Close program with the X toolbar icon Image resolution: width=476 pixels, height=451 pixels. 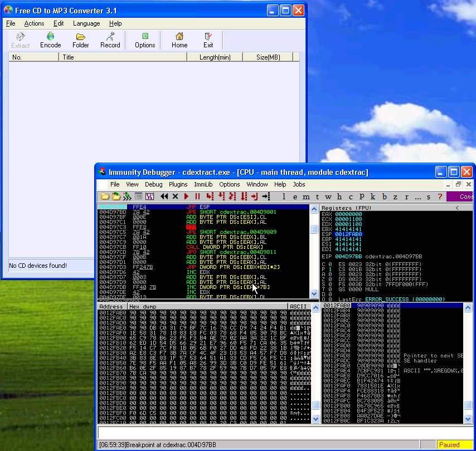point(175,197)
